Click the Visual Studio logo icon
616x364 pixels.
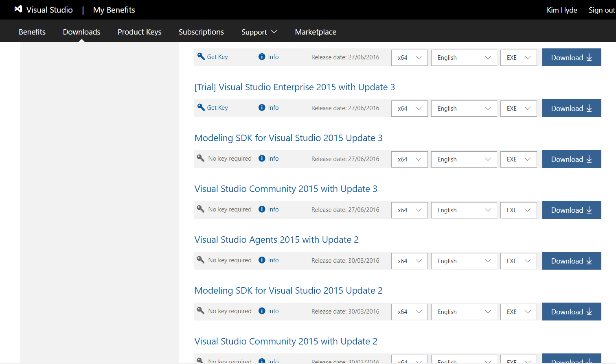[x=18, y=9]
